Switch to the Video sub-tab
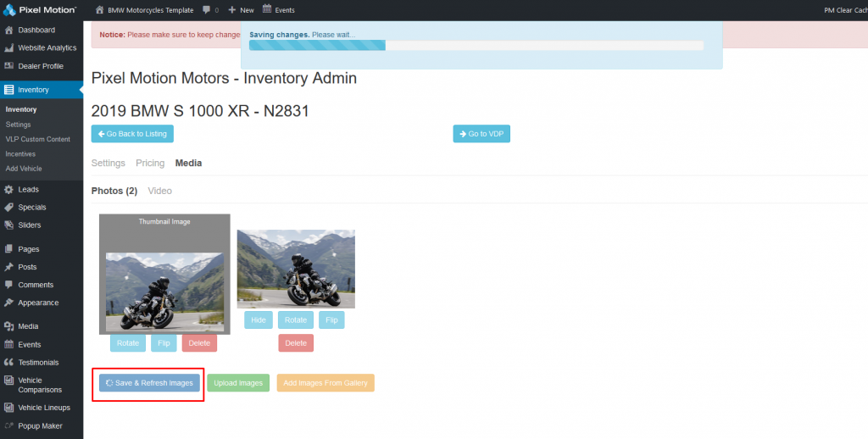 (x=160, y=191)
